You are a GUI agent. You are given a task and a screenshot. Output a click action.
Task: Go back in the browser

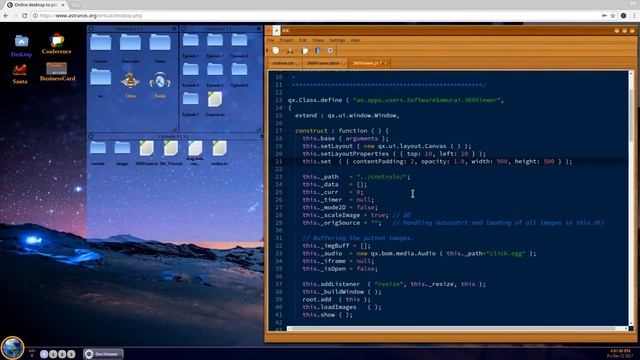pos(6,16)
